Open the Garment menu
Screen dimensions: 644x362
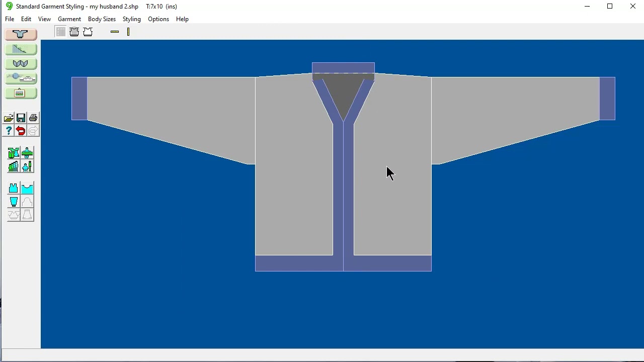[69, 19]
